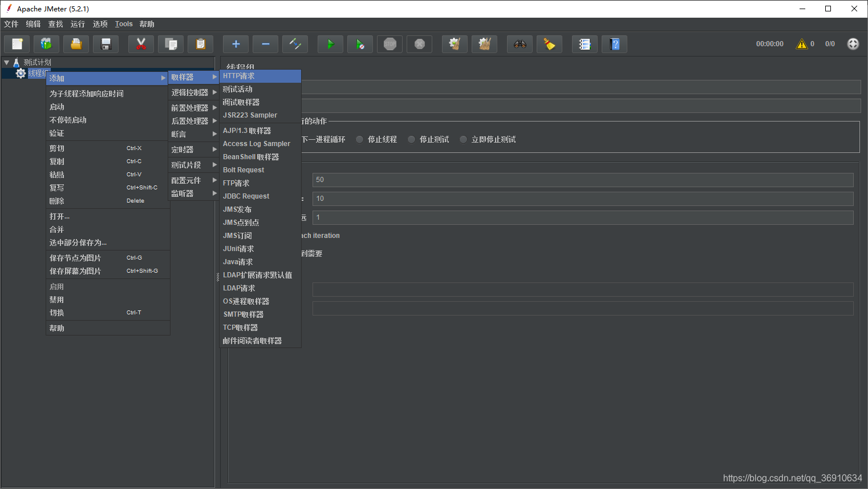Click 删除 in context menu
Viewport: 868px width, 489px height.
[x=108, y=201]
